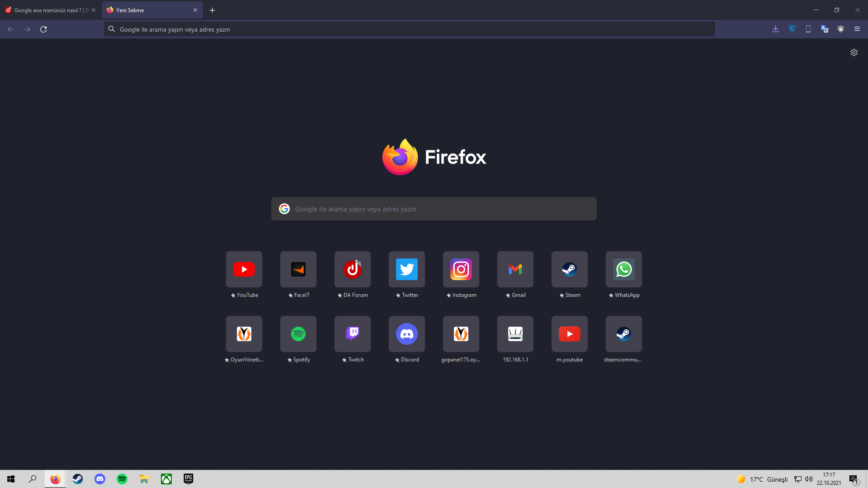Screen dimensions: 868x488
Task: Open Spotify from the taskbar
Action: tap(122, 479)
